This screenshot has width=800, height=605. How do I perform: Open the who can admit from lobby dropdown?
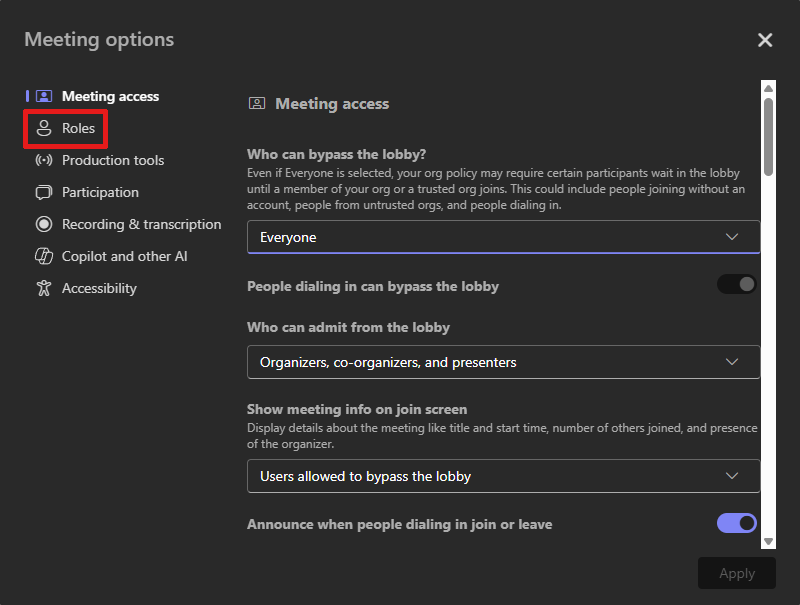click(504, 362)
